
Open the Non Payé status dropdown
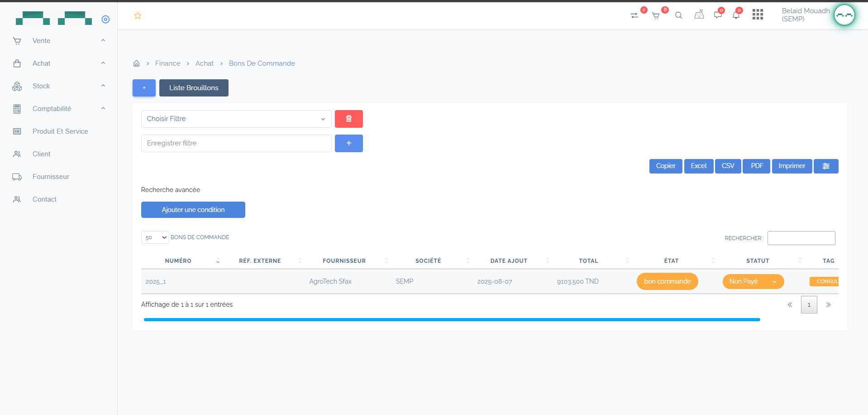pyautogui.click(x=753, y=281)
